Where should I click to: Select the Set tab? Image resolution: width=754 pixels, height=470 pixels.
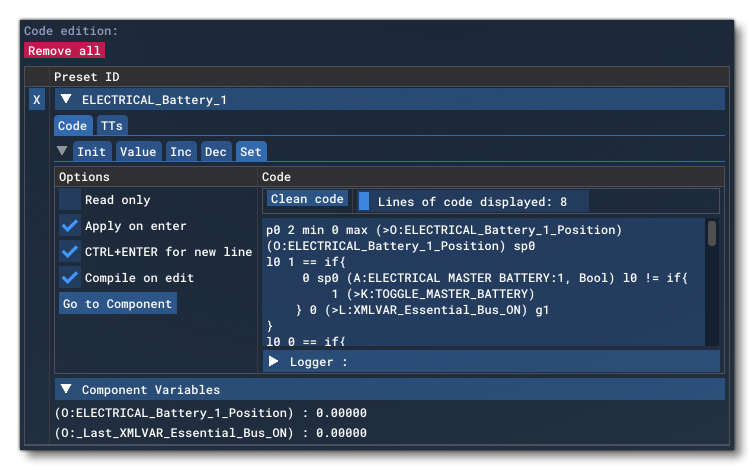251,152
